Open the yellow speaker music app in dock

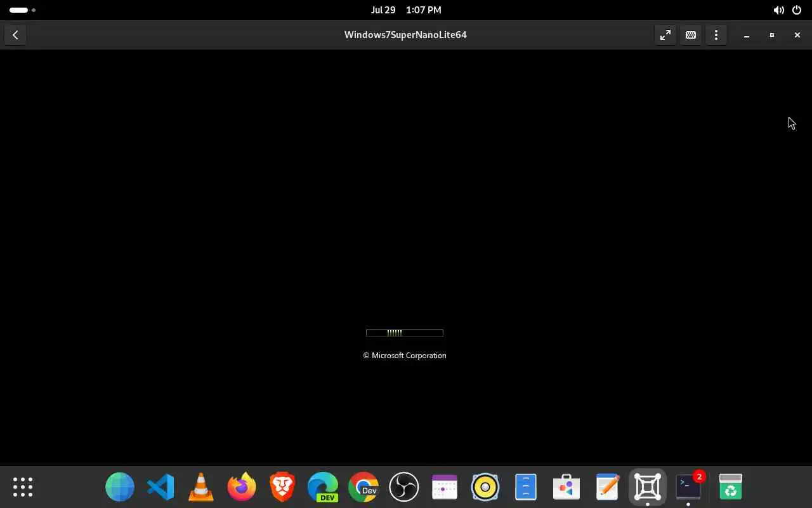tap(485, 487)
